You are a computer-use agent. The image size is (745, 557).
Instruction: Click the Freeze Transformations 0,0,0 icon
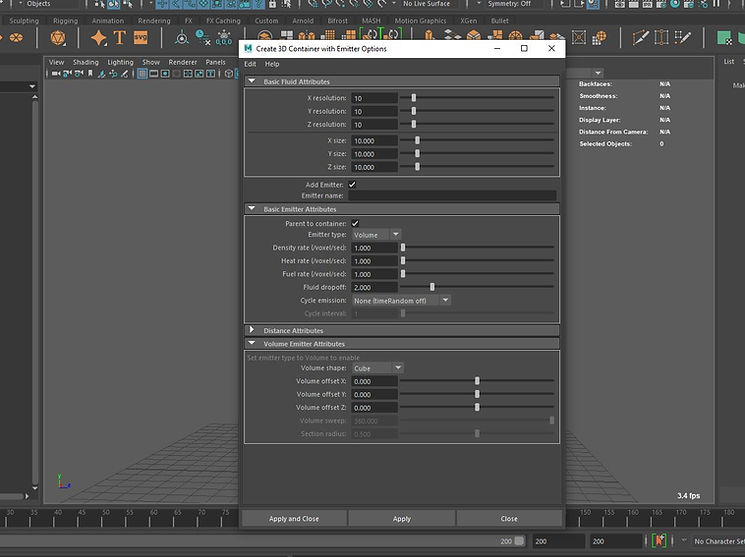click(x=224, y=38)
